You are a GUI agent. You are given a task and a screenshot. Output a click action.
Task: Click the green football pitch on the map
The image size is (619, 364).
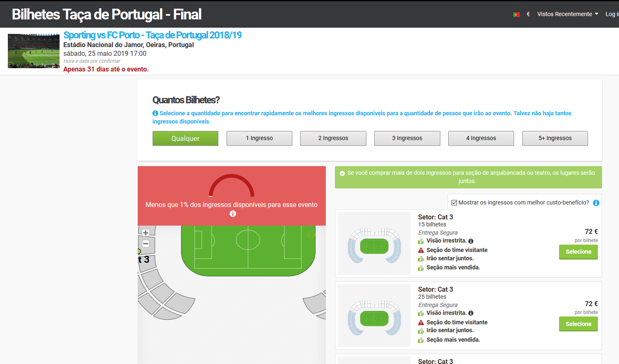point(248,250)
